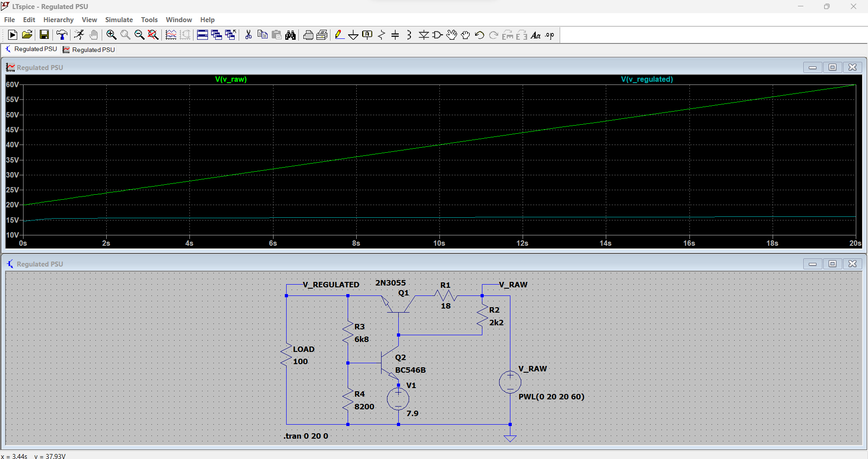Minimize the waveform plot pane
This screenshot has width=868, height=459.
click(x=812, y=67)
